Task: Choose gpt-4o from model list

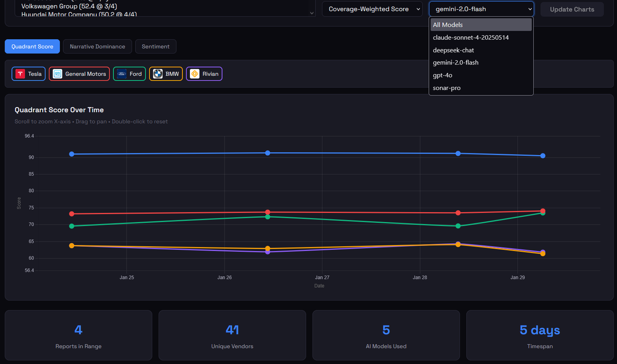Action: pyautogui.click(x=481, y=75)
